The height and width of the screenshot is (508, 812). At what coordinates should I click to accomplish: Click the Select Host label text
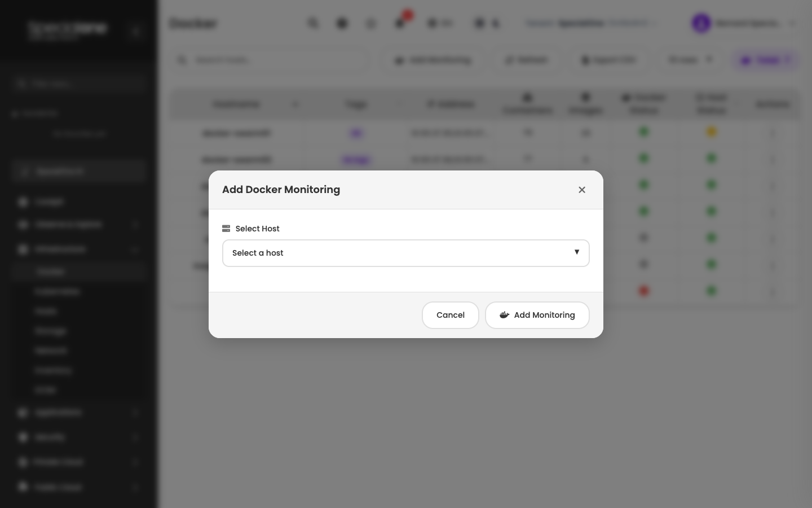pos(257,229)
